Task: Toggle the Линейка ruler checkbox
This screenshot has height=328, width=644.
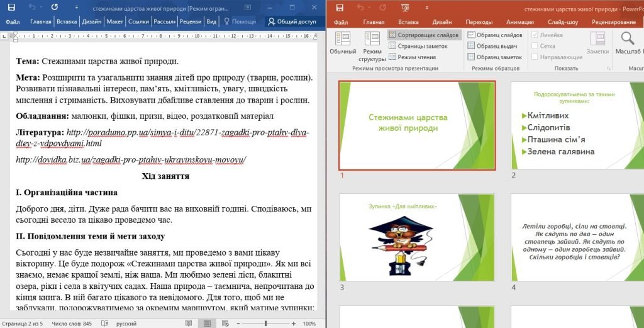Action: [x=535, y=35]
